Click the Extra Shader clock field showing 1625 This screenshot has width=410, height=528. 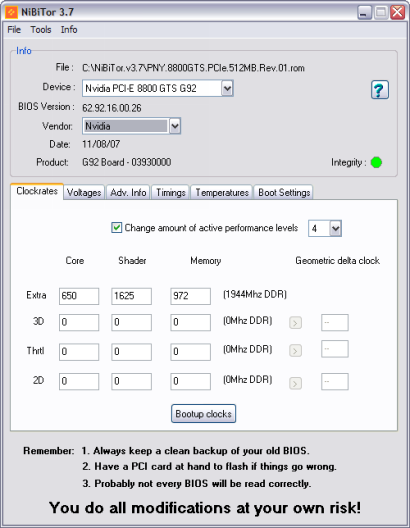tap(131, 296)
